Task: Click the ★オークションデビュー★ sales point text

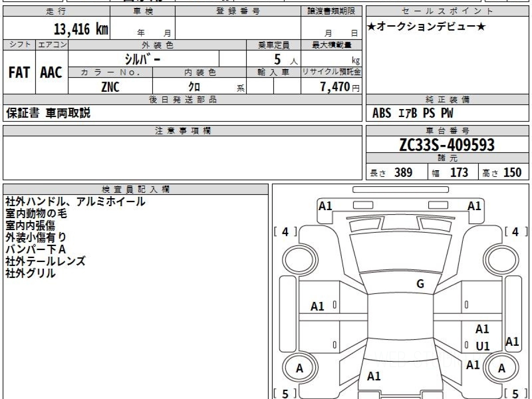Action: coord(426,27)
